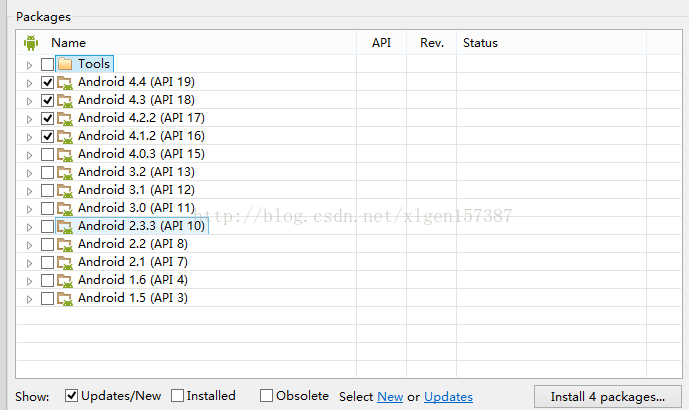Click the Tools folder icon
This screenshot has width=689, height=410.
65,64
